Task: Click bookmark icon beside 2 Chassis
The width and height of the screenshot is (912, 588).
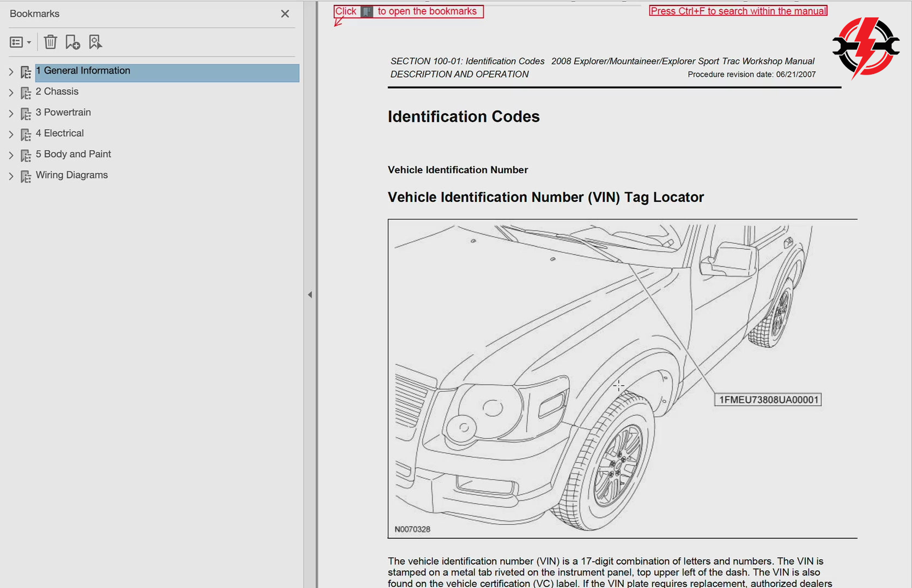Action: click(26, 93)
